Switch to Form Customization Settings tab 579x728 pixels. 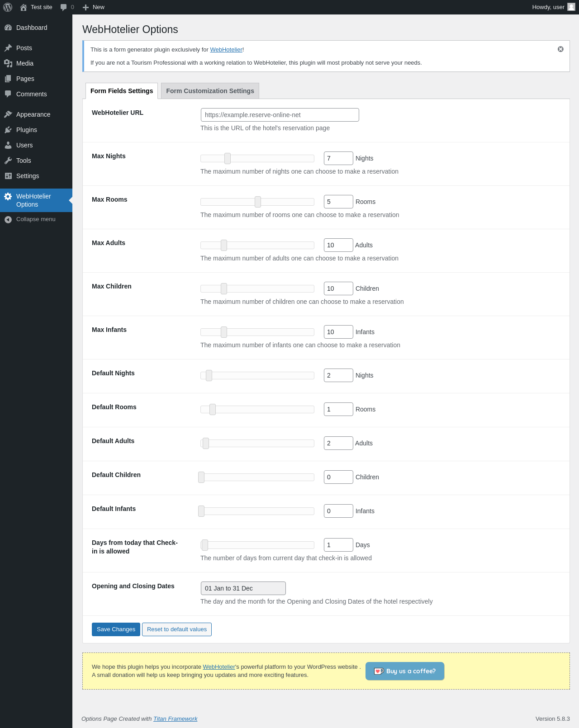tap(210, 91)
